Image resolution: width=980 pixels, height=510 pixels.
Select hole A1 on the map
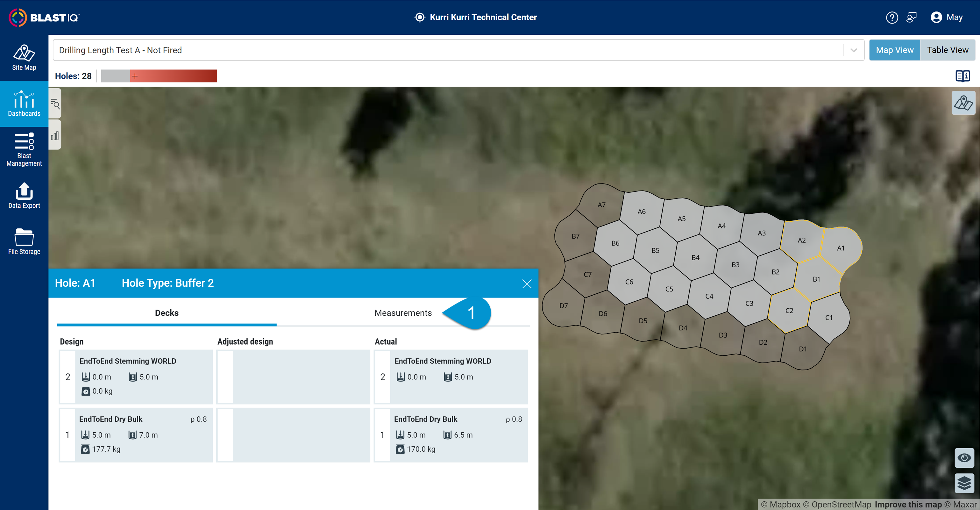click(x=841, y=248)
